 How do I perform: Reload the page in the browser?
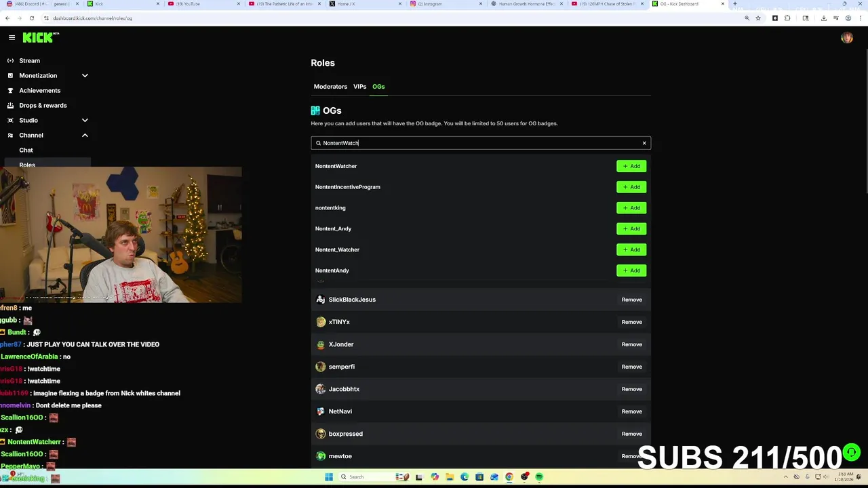(x=31, y=18)
